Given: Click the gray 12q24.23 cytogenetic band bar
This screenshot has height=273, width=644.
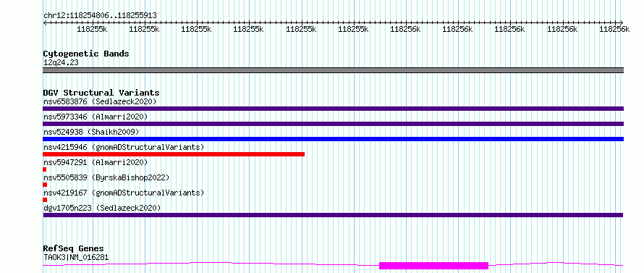Looking at the screenshot, I should pos(333,70).
